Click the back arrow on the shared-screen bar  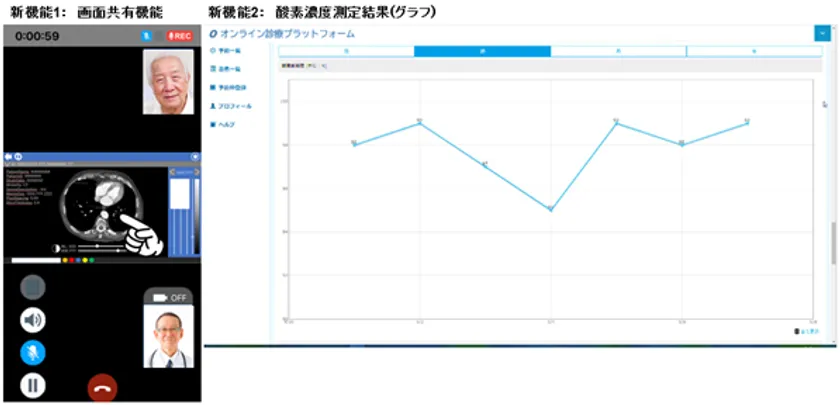(x=9, y=156)
